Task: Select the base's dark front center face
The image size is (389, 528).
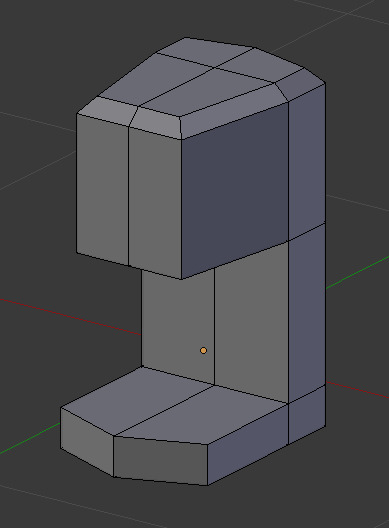Action: click(x=160, y=461)
